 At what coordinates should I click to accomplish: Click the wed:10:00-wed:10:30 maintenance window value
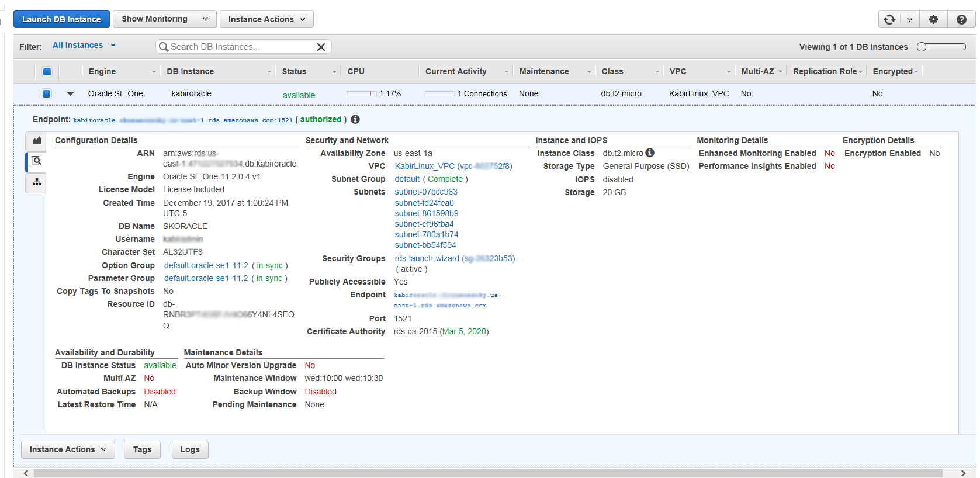point(344,378)
